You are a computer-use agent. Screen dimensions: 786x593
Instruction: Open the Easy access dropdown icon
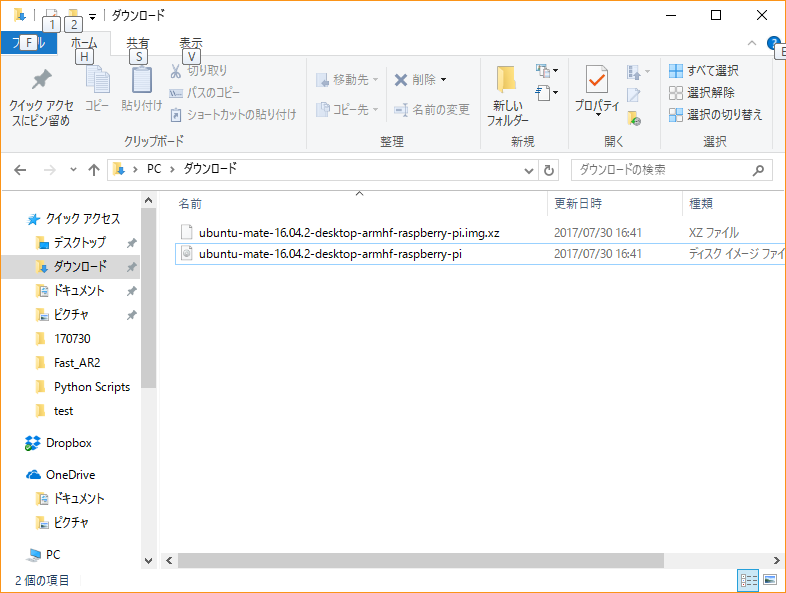[x=546, y=93]
